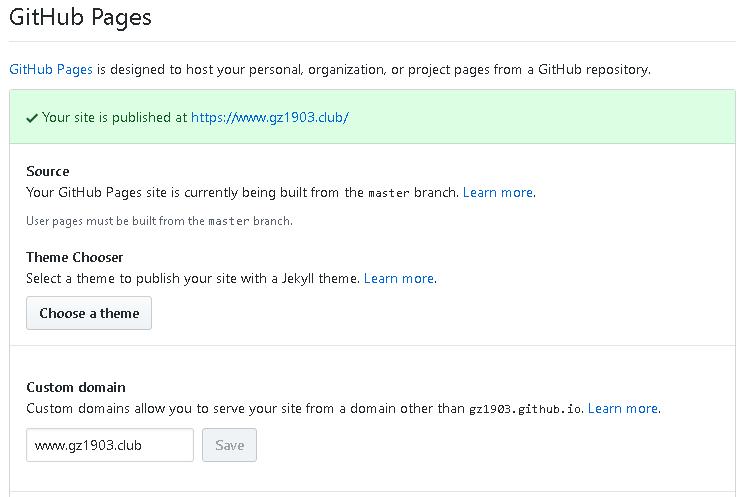The height and width of the screenshot is (497, 749).
Task: Click the Custom domain section heading
Action: 76,387
